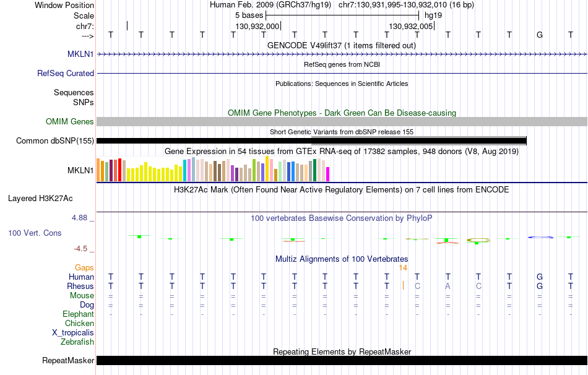588x375 pixels.
Task: Click the MKLN1 gene arrow line
Action: 342,54
